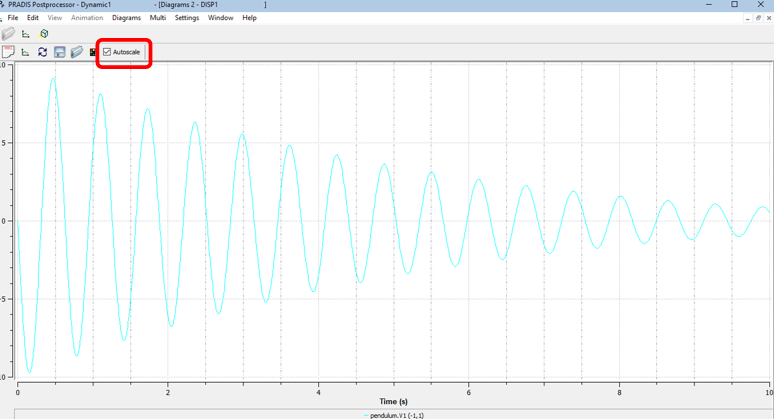Minimize the inner diagram window
The height and width of the screenshot is (419, 776).
click(x=746, y=18)
